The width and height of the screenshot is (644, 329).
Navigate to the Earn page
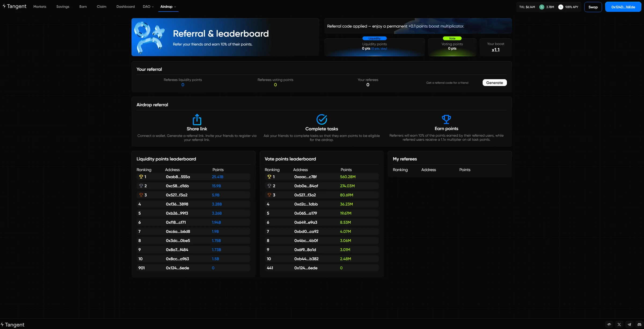coord(83,7)
